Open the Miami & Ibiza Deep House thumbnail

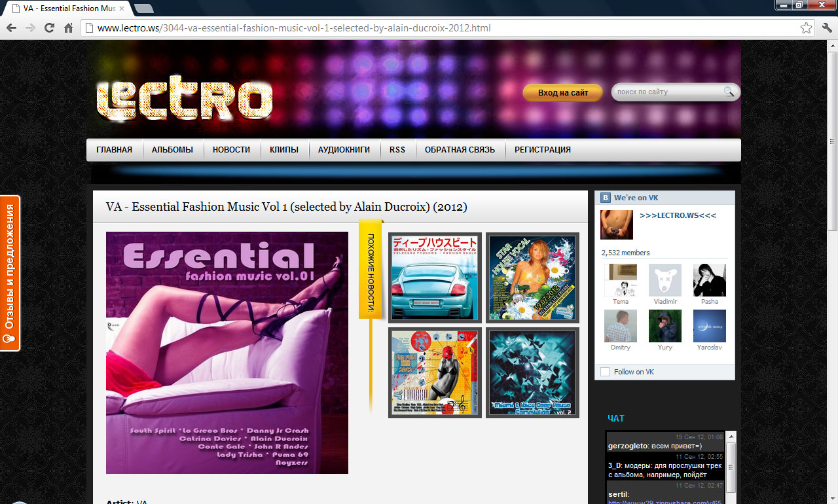click(x=532, y=372)
